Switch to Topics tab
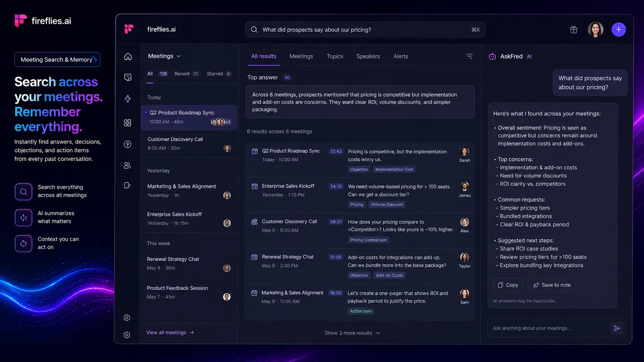Image resolution: width=644 pixels, height=362 pixels. coord(335,56)
